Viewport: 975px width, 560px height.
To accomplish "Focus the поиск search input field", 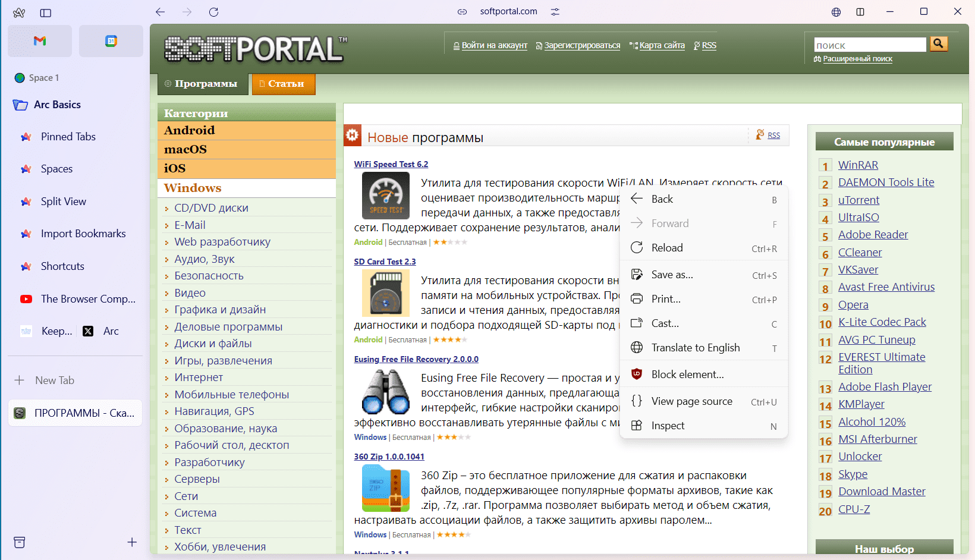I will [x=870, y=45].
